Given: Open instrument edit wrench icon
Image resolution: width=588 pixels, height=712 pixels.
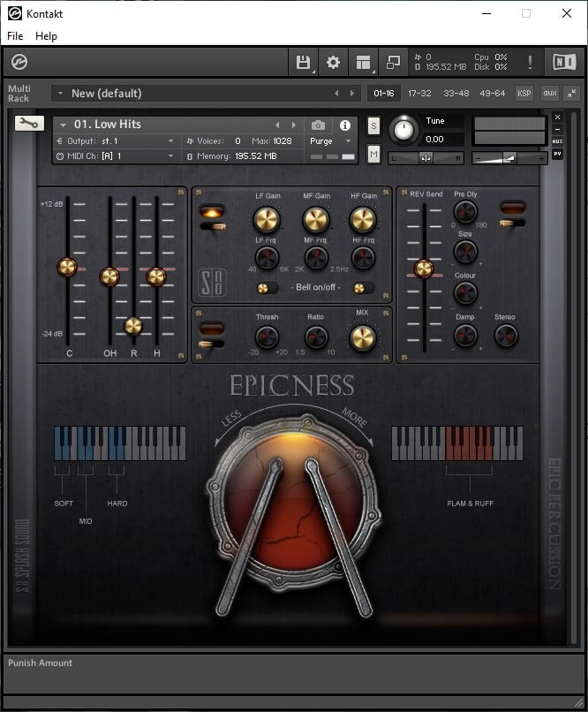Looking at the screenshot, I should coord(29,123).
